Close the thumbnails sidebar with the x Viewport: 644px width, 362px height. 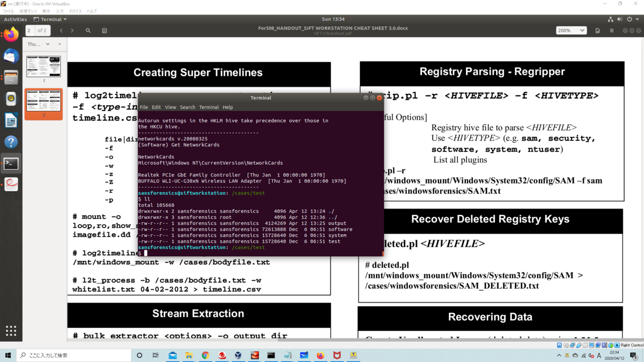(60, 44)
